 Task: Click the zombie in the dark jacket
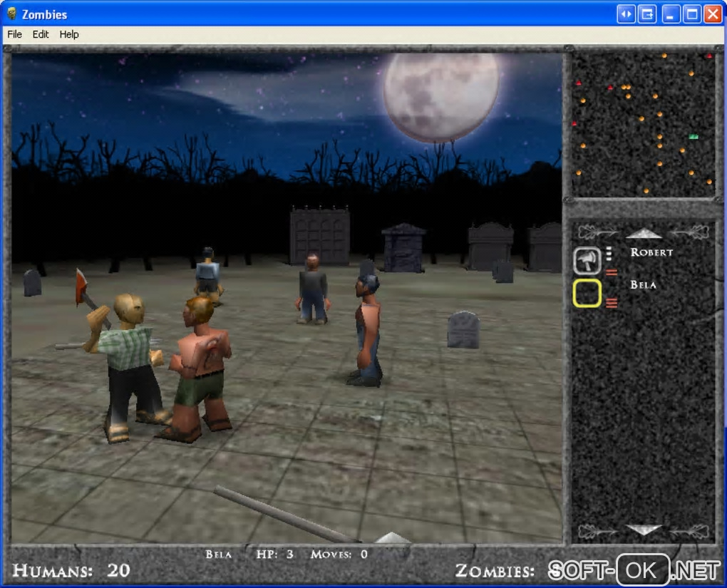click(x=312, y=289)
